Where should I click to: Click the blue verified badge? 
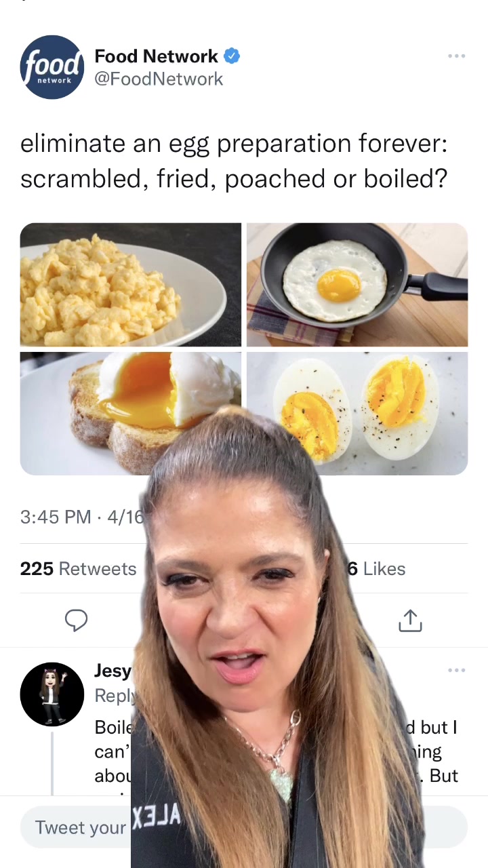[232, 56]
